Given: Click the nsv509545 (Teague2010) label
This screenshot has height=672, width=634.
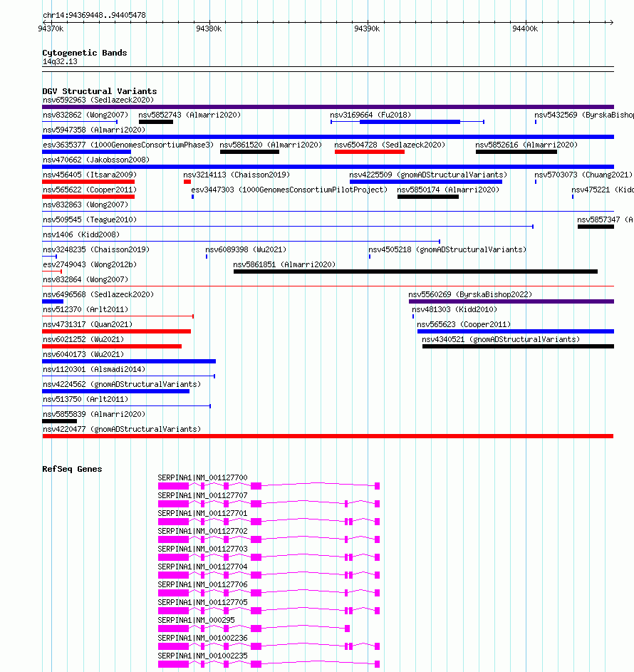Looking at the screenshot, I should point(90,220).
